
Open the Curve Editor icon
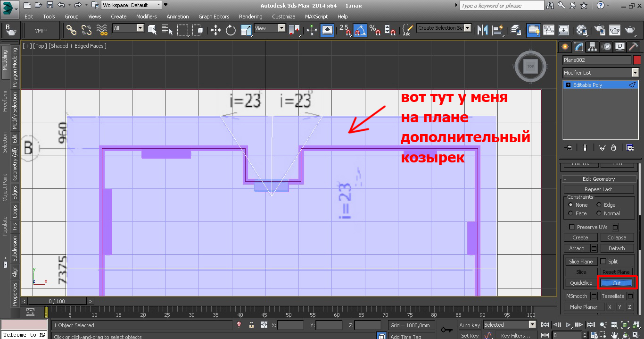(549, 30)
